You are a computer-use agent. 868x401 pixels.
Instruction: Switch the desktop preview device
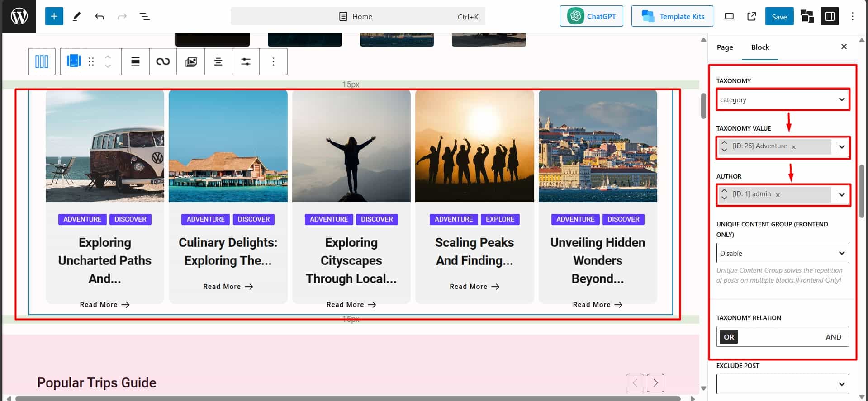pyautogui.click(x=729, y=16)
